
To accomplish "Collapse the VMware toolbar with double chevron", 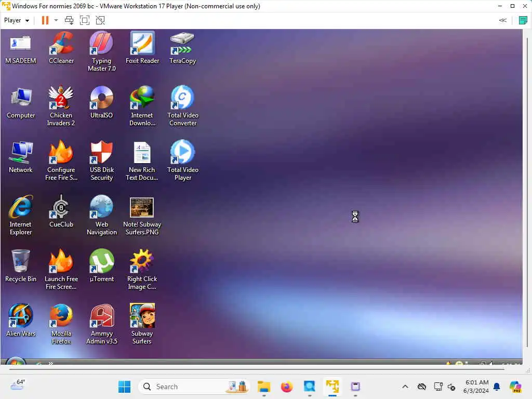I will [x=502, y=20].
